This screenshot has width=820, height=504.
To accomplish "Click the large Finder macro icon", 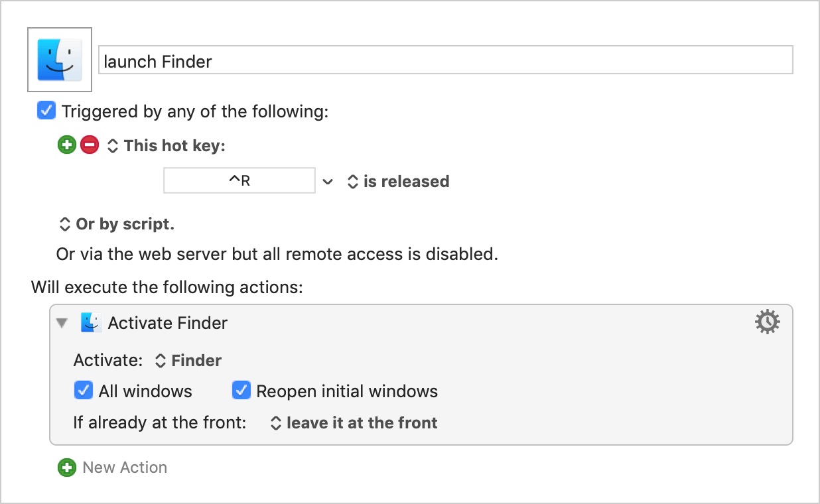I will pos(60,60).
